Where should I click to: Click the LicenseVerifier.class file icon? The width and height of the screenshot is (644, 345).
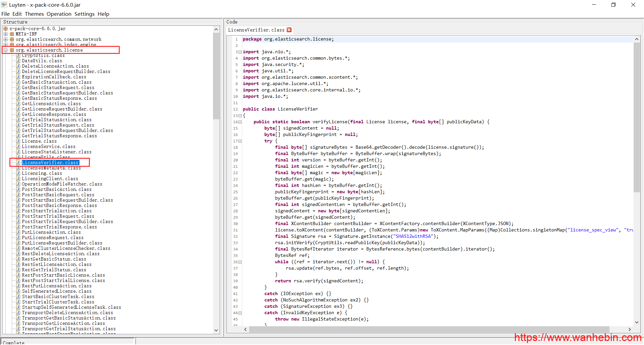click(x=18, y=162)
